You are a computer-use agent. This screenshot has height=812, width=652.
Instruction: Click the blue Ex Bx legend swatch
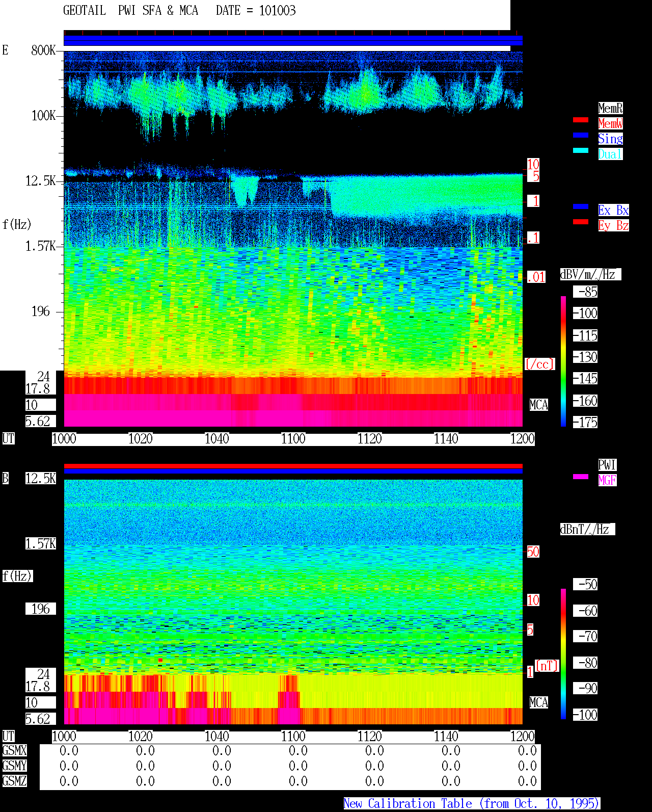[581, 206]
